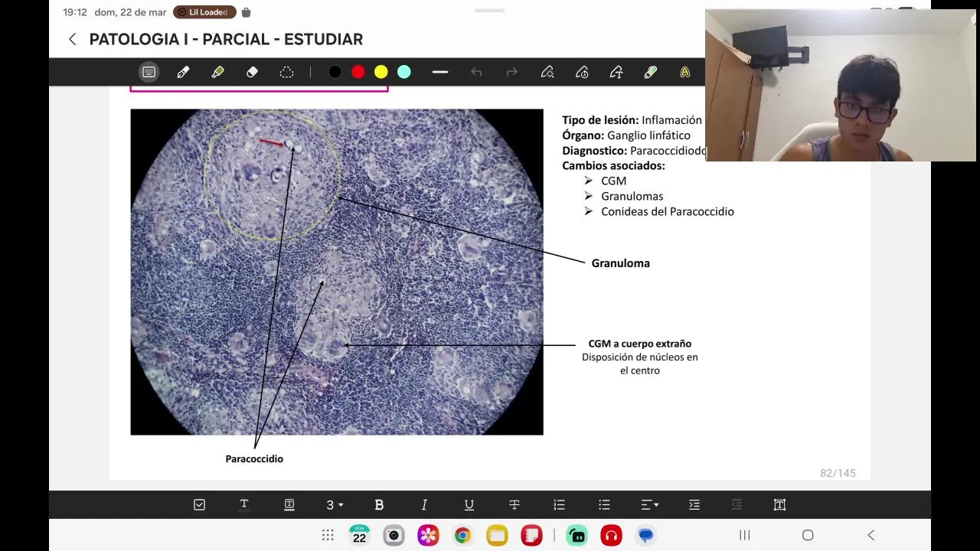
Task: Select the Lasso selection tool
Action: coord(286,72)
